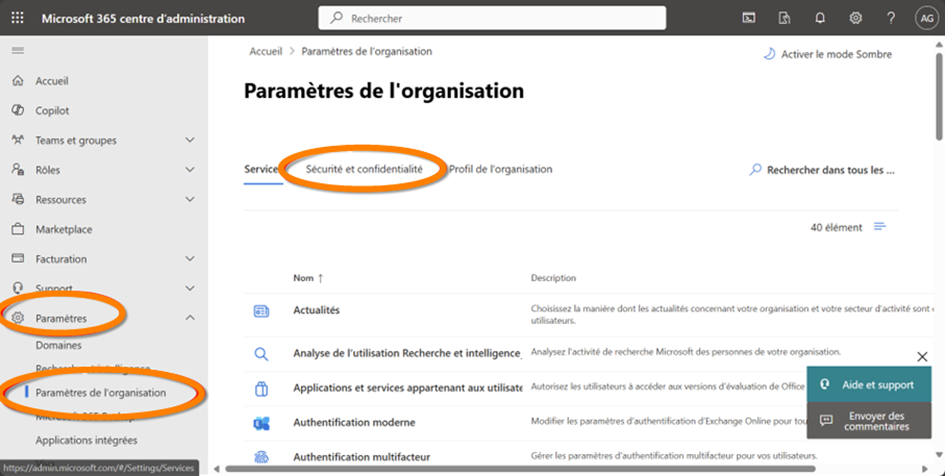
Task: Click the help question mark icon
Action: pos(890,18)
